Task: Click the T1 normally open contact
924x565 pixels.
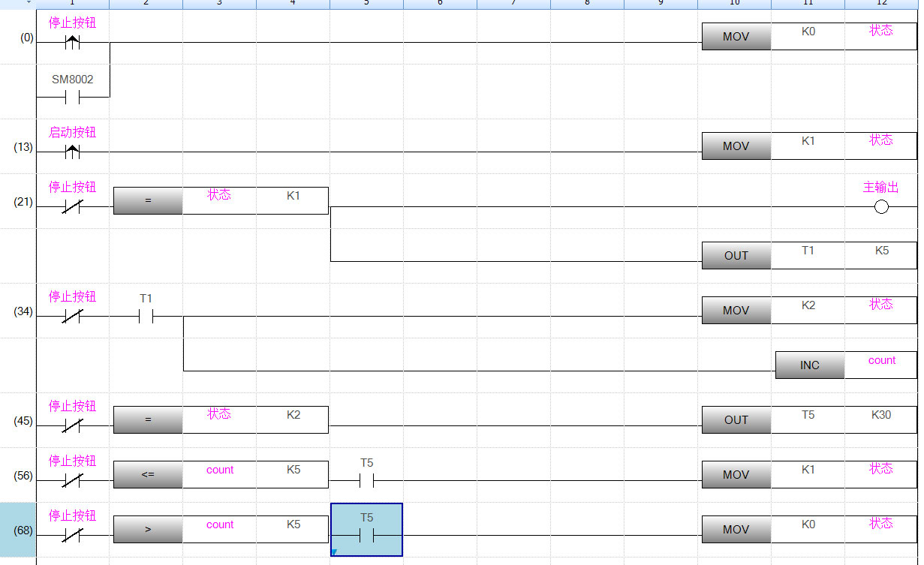Action: 146,317
